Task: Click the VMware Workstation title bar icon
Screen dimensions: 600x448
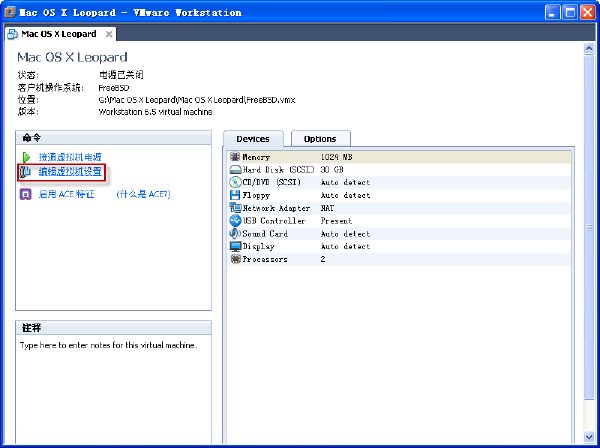Action: point(10,12)
